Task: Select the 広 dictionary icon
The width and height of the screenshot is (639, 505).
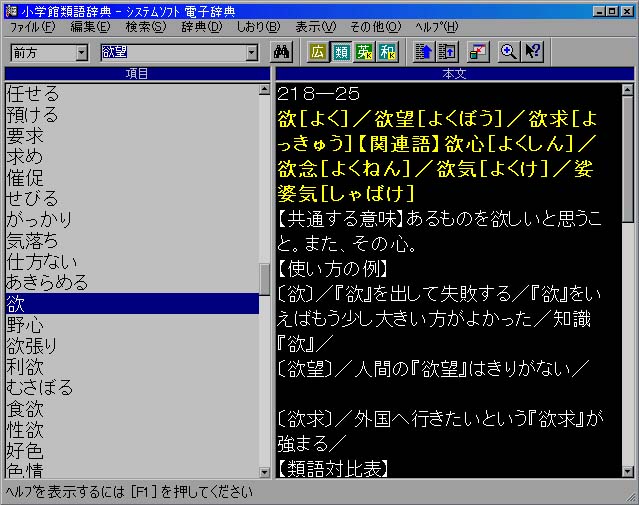Action: click(318, 52)
